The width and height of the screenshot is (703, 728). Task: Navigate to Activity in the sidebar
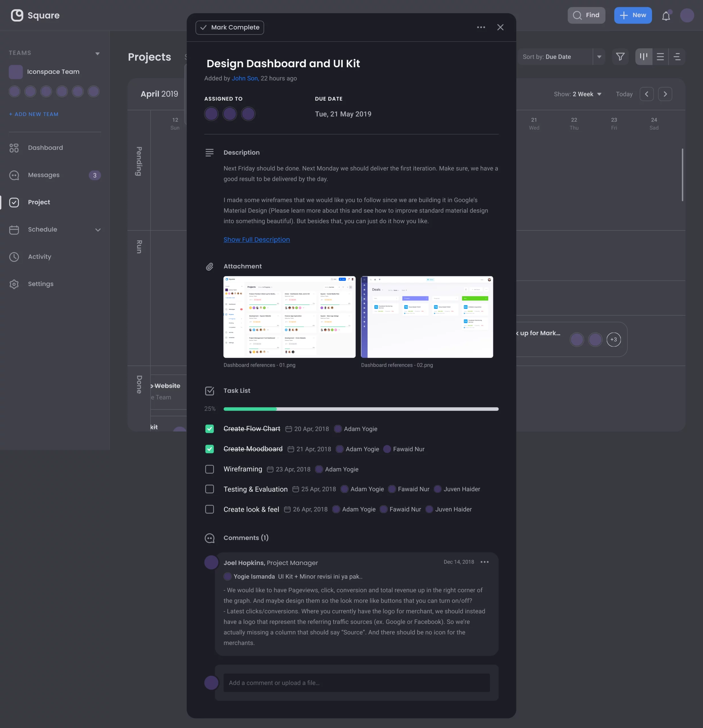[39, 257]
